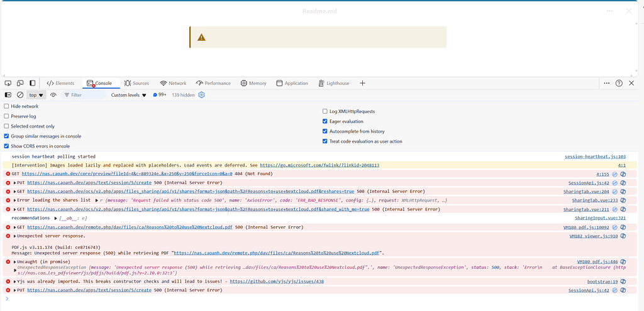Explain VM182 viewer.js:910 error with Copilot icon
The image size is (644, 311).
623,236
